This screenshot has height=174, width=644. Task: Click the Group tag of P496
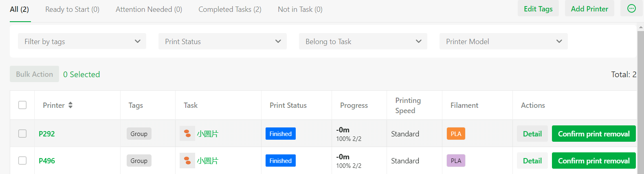139,161
